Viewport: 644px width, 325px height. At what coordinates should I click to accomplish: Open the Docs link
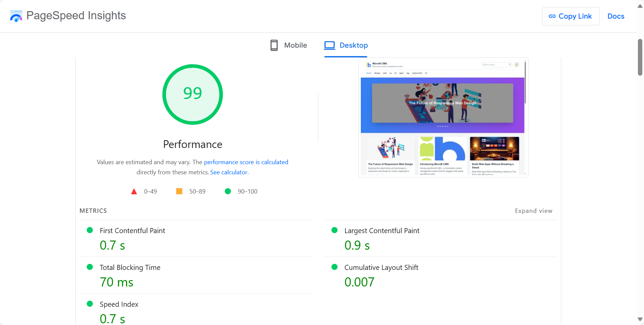pyautogui.click(x=616, y=16)
